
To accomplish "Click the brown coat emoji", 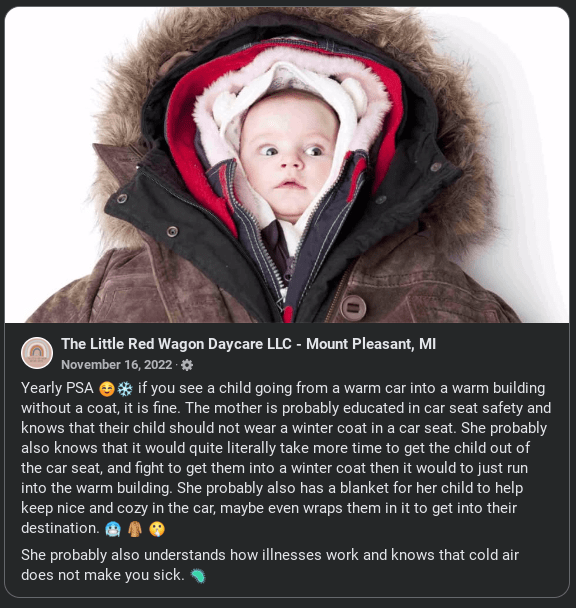I will pos(135,529).
